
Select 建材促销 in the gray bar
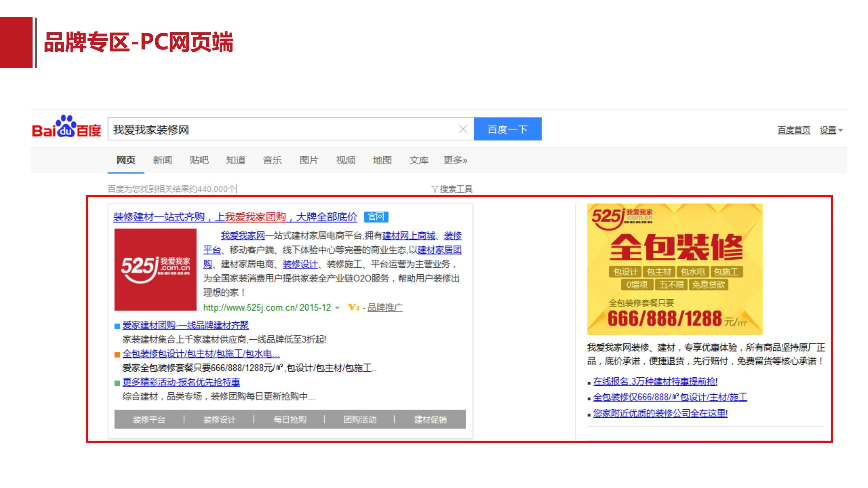pyautogui.click(x=430, y=420)
